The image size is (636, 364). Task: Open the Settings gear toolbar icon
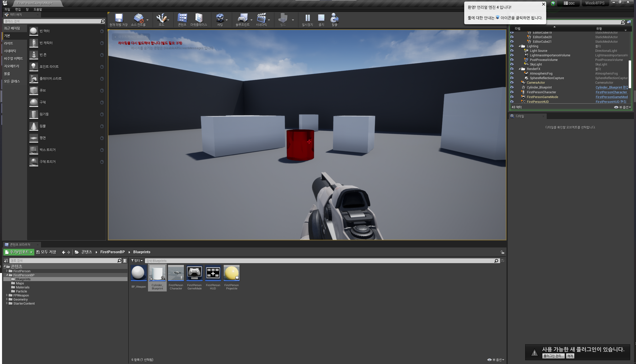pos(220,19)
